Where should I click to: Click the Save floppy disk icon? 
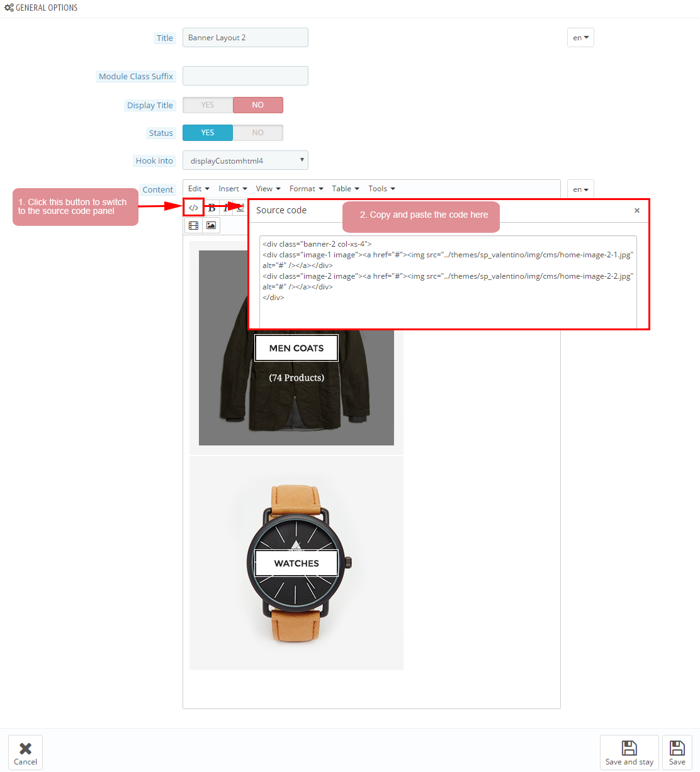coord(677,747)
